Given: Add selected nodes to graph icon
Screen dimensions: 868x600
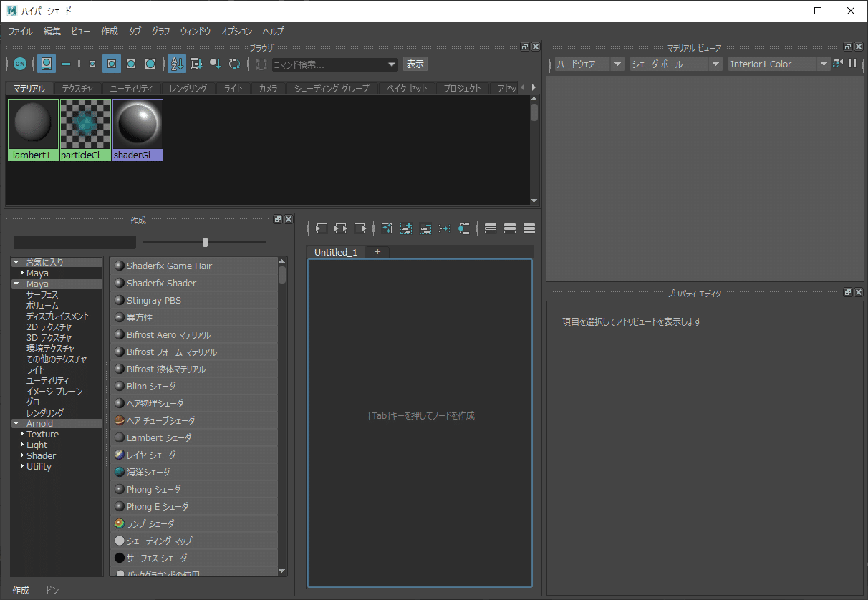Looking at the screenshot, I should coord(406,228).
